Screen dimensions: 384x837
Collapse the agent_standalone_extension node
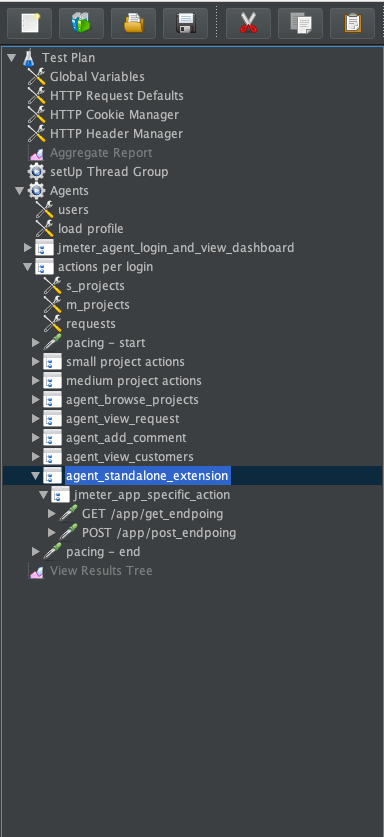tap(36, 476)
